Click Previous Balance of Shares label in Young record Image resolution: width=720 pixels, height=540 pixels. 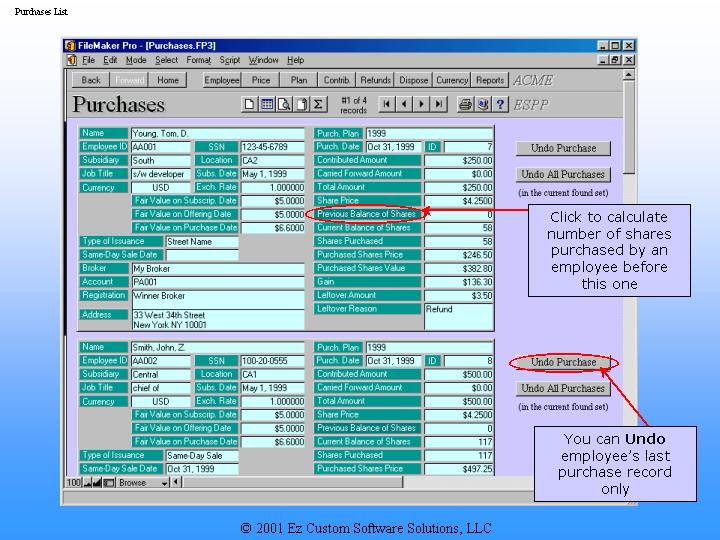tap(366, 214)
